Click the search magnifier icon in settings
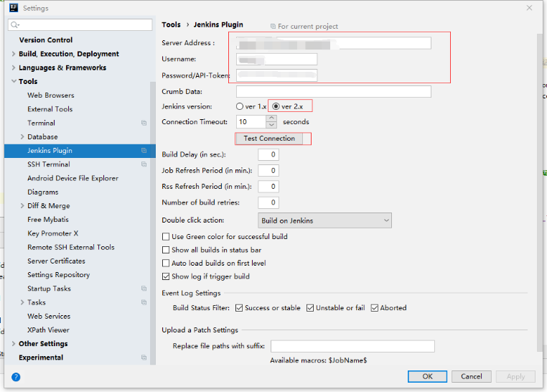 [14, 24]
